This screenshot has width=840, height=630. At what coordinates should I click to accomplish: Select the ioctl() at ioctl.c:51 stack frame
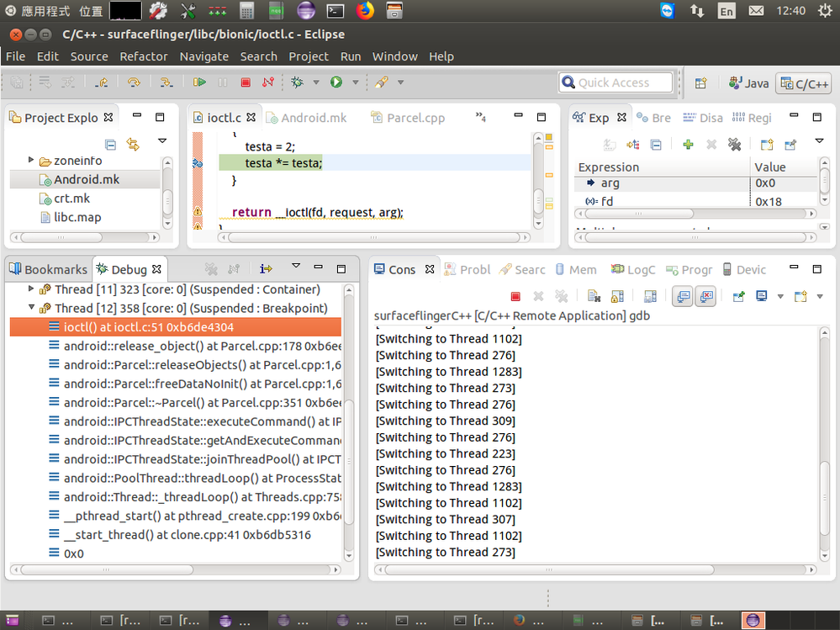[176, 327]
